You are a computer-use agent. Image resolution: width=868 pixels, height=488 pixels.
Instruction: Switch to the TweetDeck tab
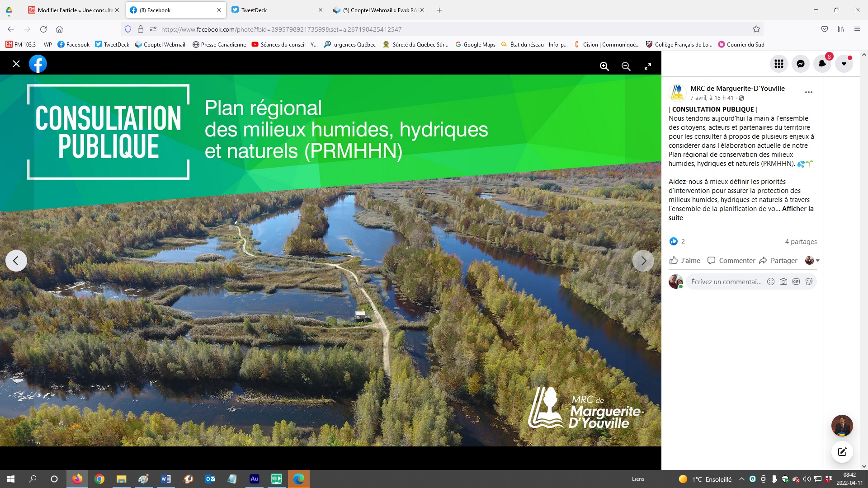(x=254, y=10)
